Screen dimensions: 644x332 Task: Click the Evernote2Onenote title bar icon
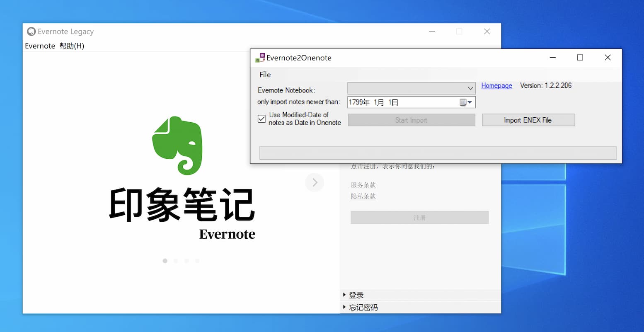(x=260, y=58)
